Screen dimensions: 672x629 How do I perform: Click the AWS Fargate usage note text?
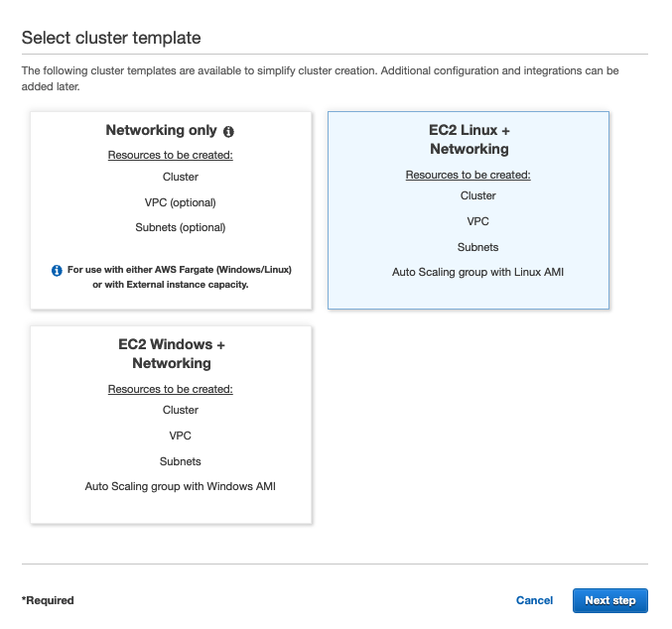pyautogui.click(x=180, y=277)
